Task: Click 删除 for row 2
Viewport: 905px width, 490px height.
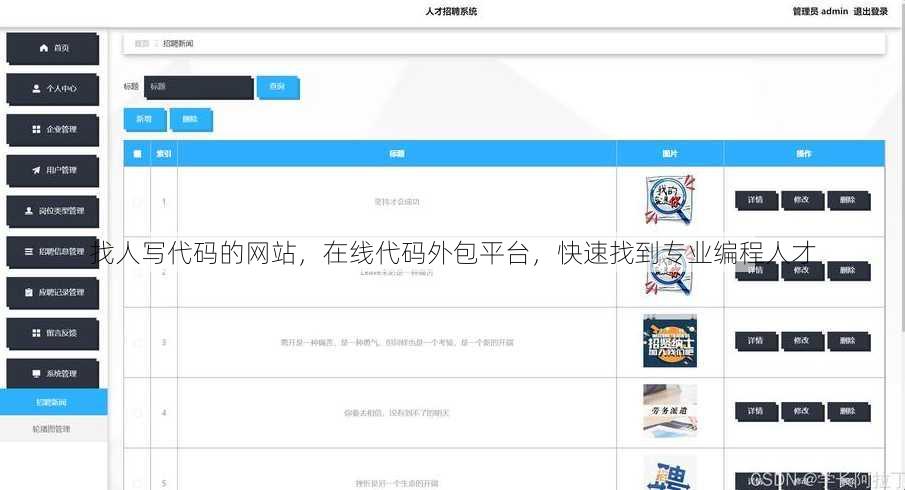Action: (848, 270)
